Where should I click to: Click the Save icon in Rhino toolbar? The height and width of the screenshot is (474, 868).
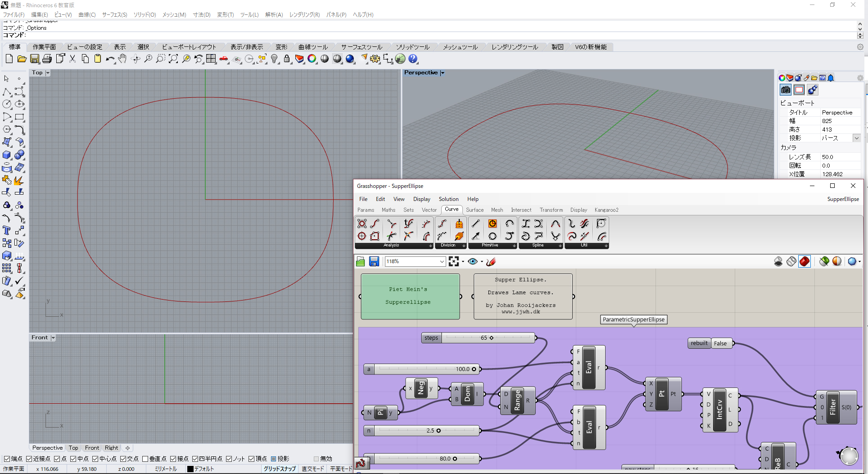[x=35, y=59]
